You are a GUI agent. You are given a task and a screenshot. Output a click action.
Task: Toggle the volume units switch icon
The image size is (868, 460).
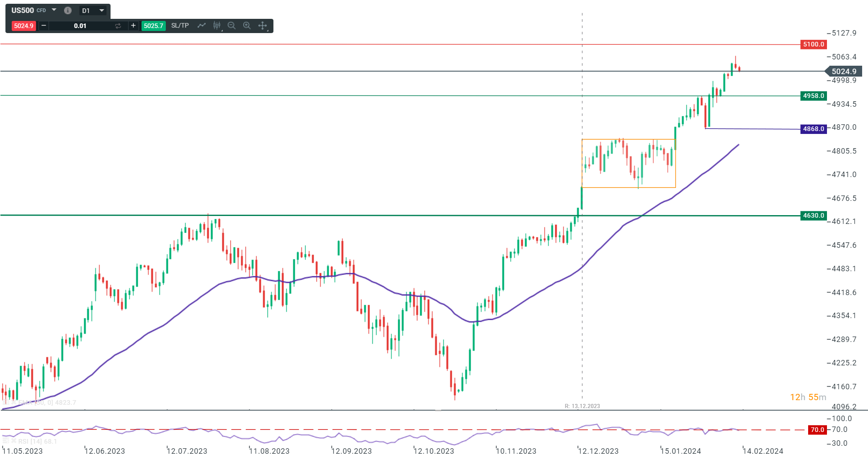click(x=118, y=26)
